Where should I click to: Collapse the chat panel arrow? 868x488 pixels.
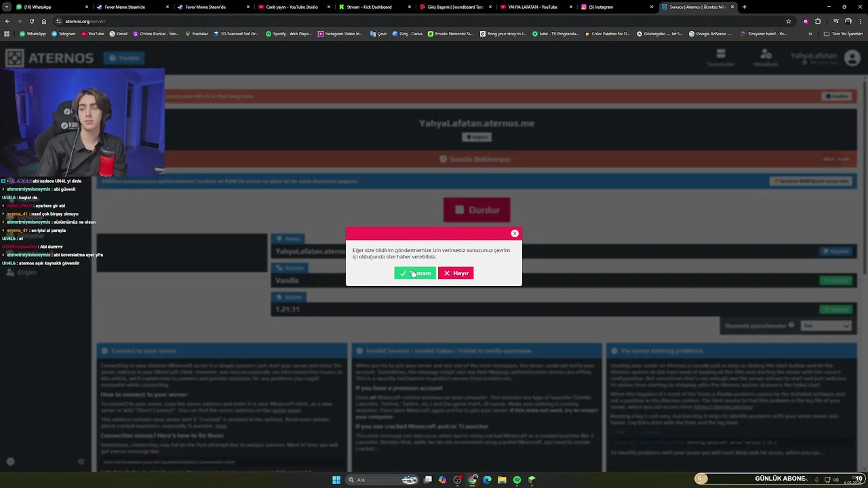[81, 462]
